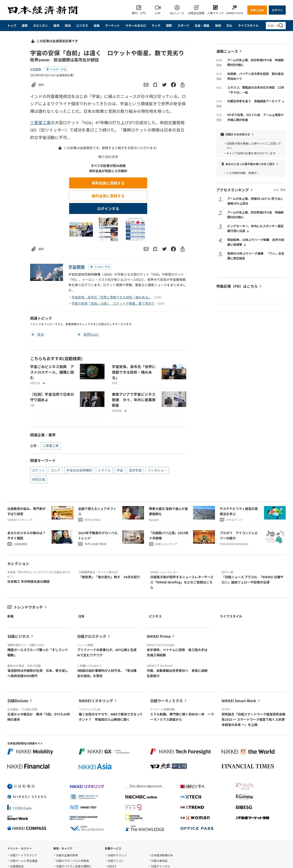Click the bottom email share icon
The image size is (293, 868).
tap(146, 249)
